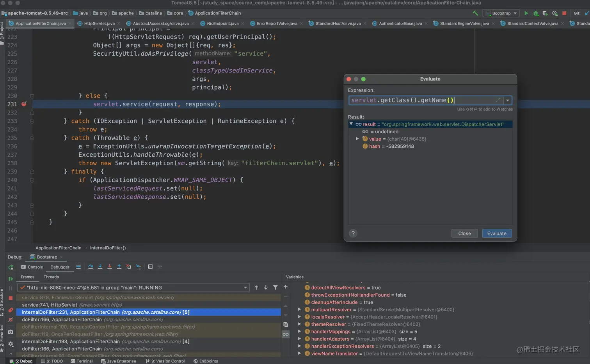Open help in the Evaluate dialog
Image resolution: width=590 pixels, height=364 pixels.
[x=353, y=233]
